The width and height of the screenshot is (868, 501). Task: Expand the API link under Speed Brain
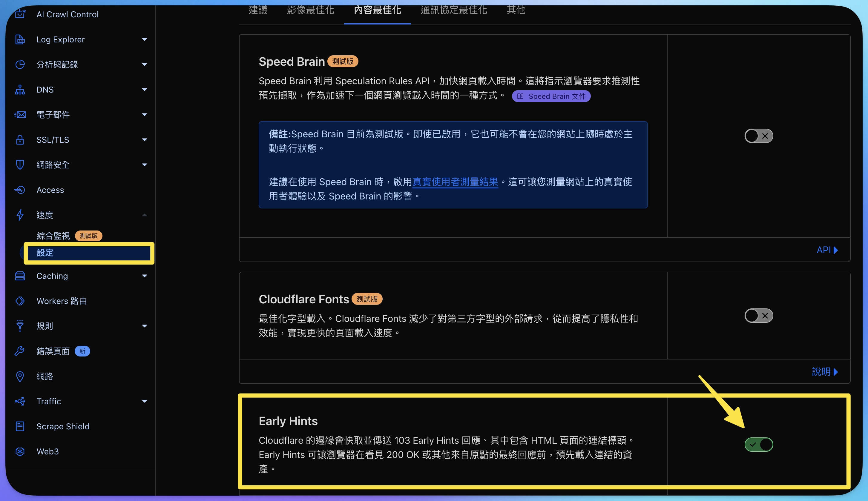click(827, 250)
